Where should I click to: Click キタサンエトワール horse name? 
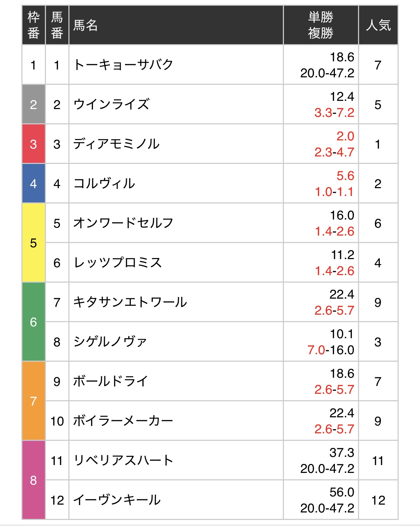coord(130,302)
